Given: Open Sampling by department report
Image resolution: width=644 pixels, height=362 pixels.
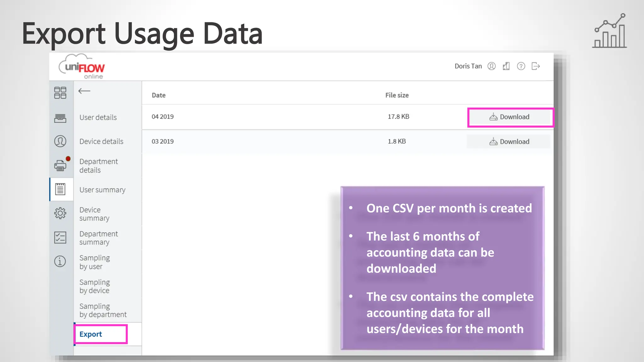Looking at the screenshot, I should [x=103, y=310].
